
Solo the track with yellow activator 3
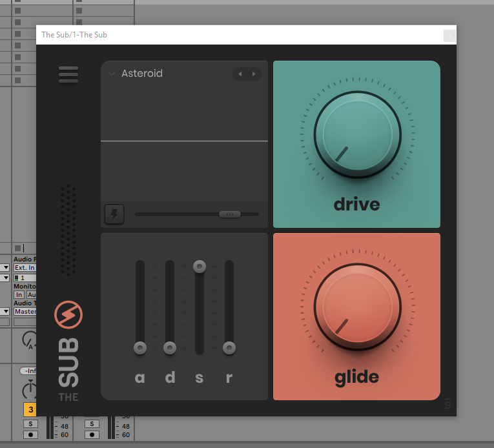(30, 423)
